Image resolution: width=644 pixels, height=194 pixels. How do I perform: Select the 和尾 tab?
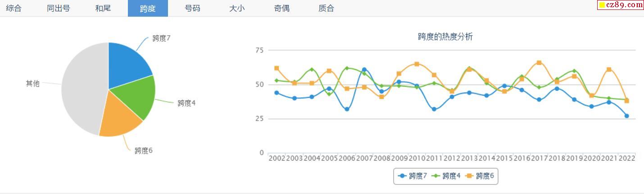103,8
